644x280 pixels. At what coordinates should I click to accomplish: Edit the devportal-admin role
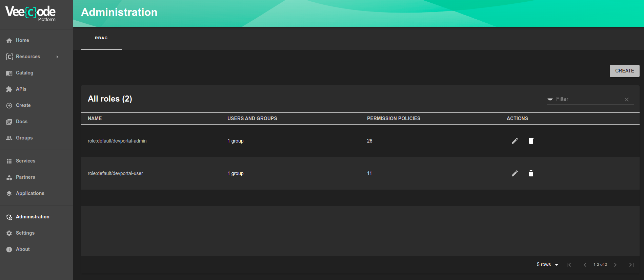[515, 141]
